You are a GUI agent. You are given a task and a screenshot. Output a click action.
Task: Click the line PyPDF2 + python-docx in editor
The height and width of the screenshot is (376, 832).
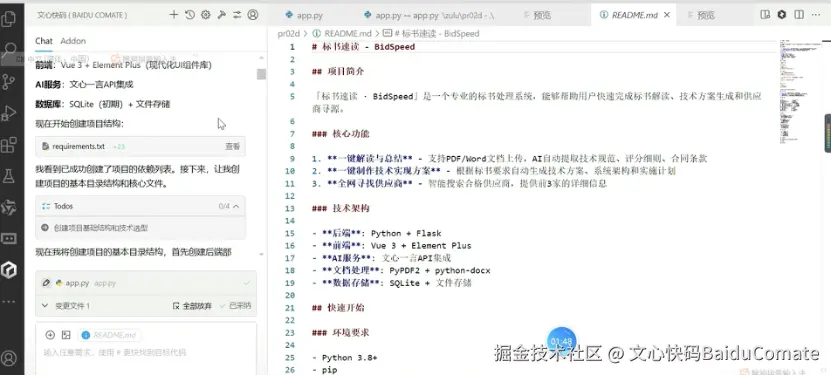(401, 270)
